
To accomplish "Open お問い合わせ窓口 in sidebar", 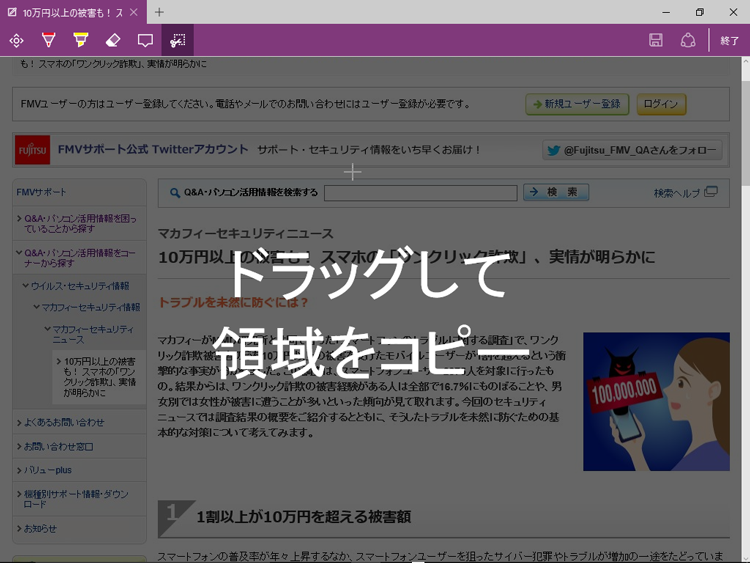I will [x=59, y=446].
